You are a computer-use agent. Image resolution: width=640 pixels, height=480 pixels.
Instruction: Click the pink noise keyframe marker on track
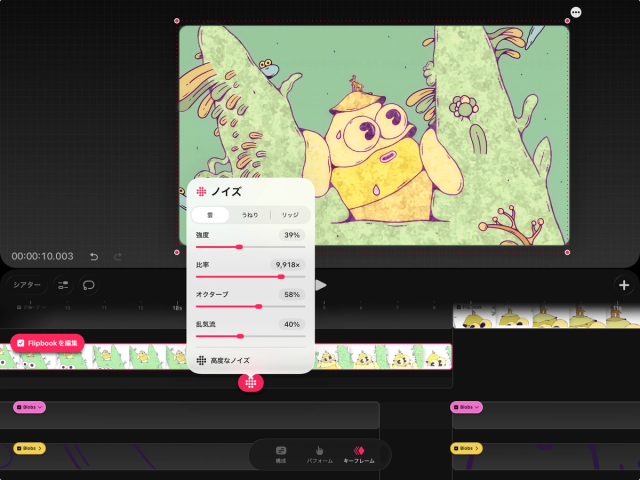(x=251, y=382)
